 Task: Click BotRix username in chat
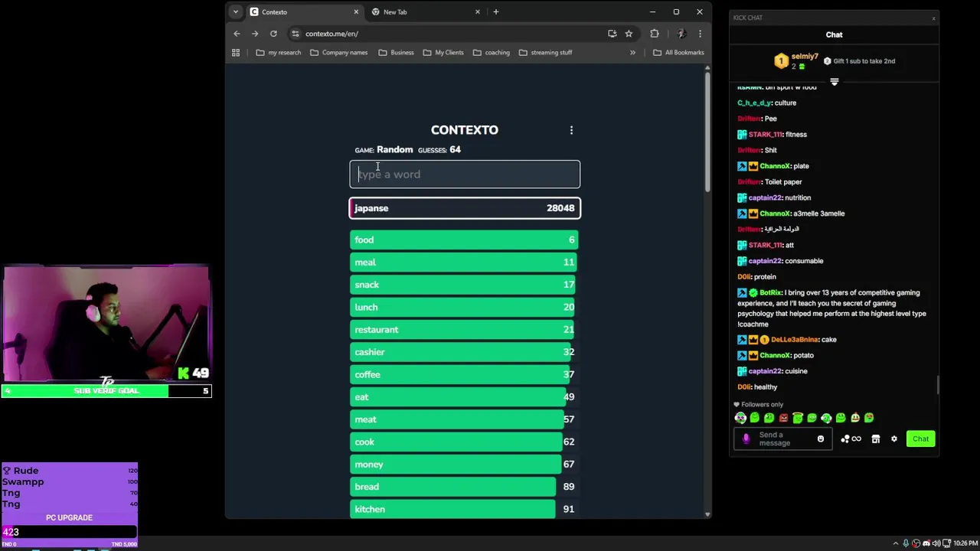[x=770, y=293]
